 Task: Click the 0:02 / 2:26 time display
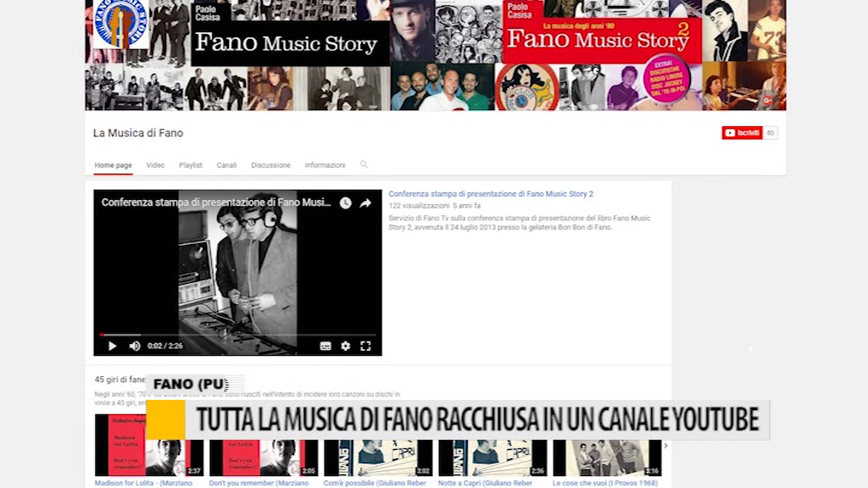[x=165, y=346]
